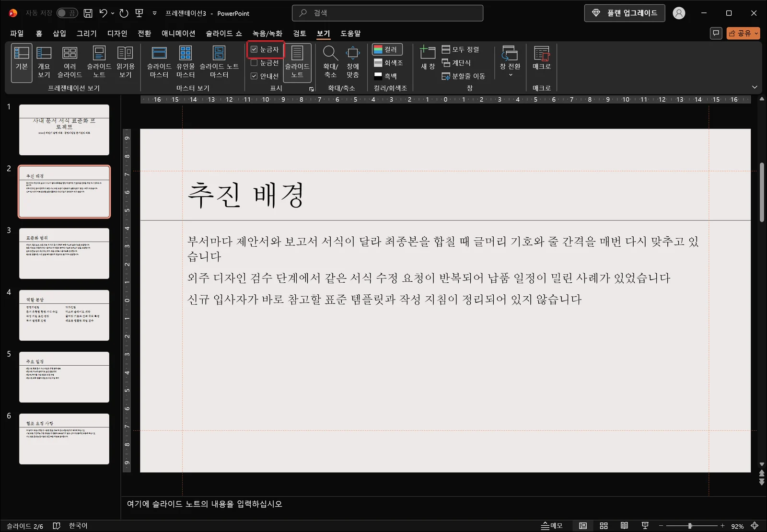Viewport: 767px width, 532px height.
Task: Toggle 자동 저장 autosave switch
Action: [x=67, y=13]
